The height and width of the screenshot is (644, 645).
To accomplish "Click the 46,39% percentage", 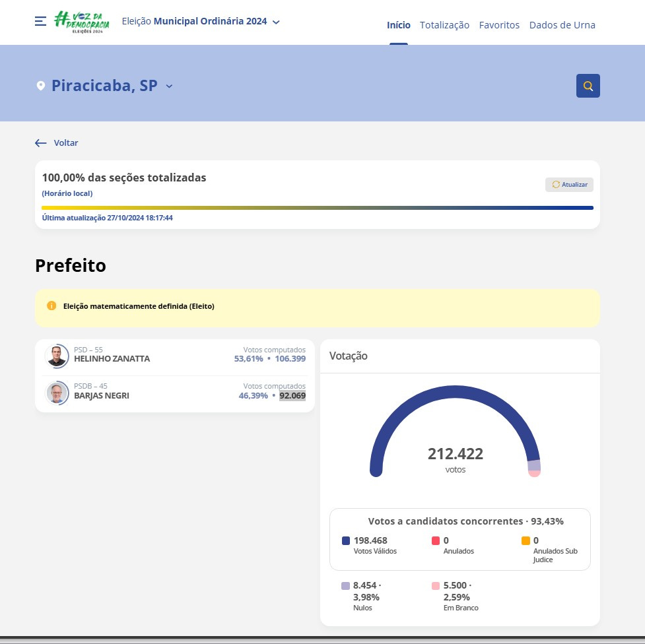I will pyautogui.click(x=254, y=396).
